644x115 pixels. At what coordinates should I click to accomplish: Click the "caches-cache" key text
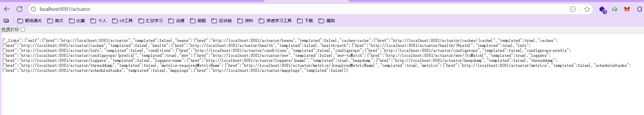click(355, 40)
